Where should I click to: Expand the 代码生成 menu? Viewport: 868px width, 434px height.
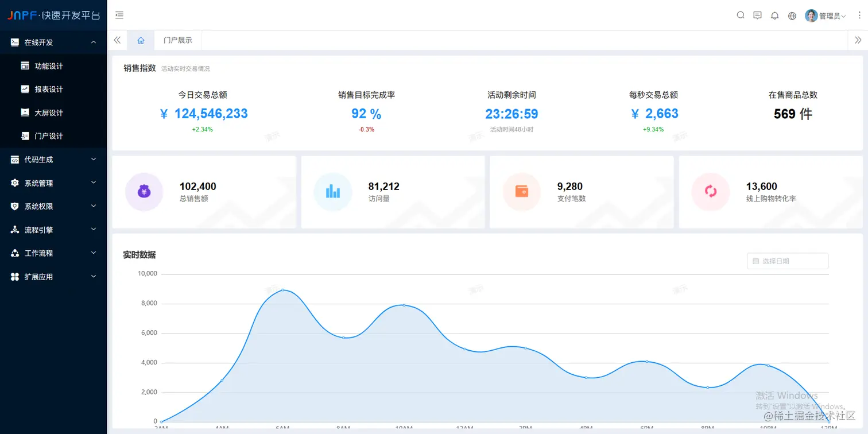[53, 160]
